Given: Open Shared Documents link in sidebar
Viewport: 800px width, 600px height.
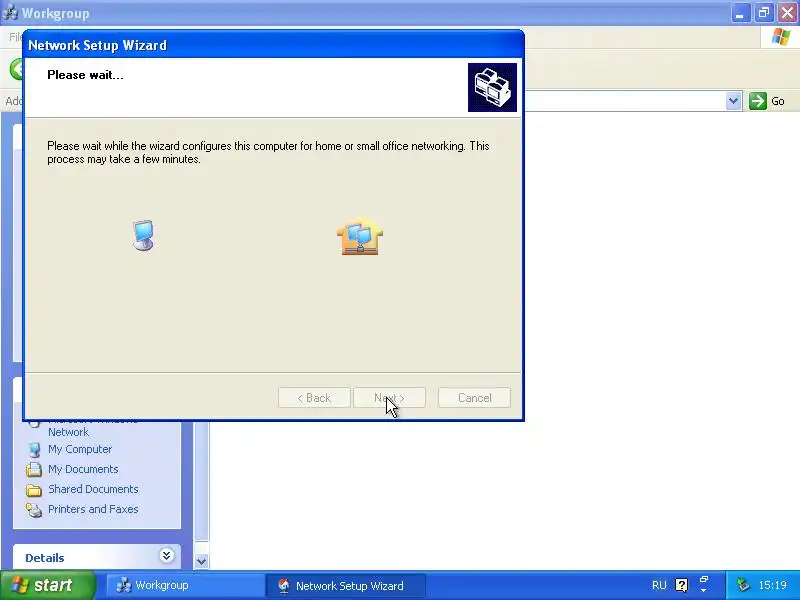Looking at the screenshot, I should point(93,489).
